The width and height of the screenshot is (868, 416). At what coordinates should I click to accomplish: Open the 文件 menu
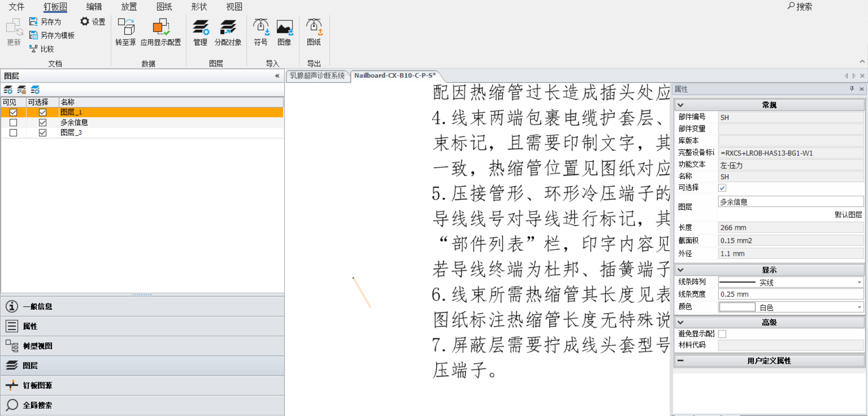(17, 7)
